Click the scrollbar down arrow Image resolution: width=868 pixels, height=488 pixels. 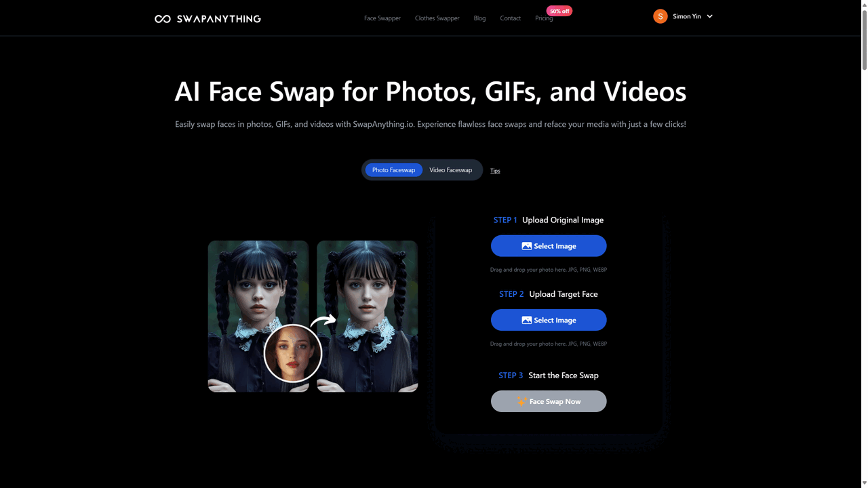864,483
